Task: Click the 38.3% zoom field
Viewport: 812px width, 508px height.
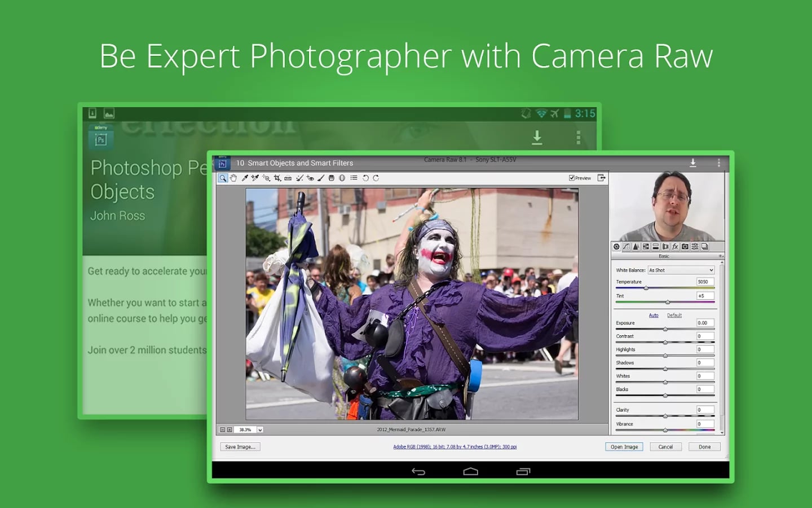Action: pos(245,430)
